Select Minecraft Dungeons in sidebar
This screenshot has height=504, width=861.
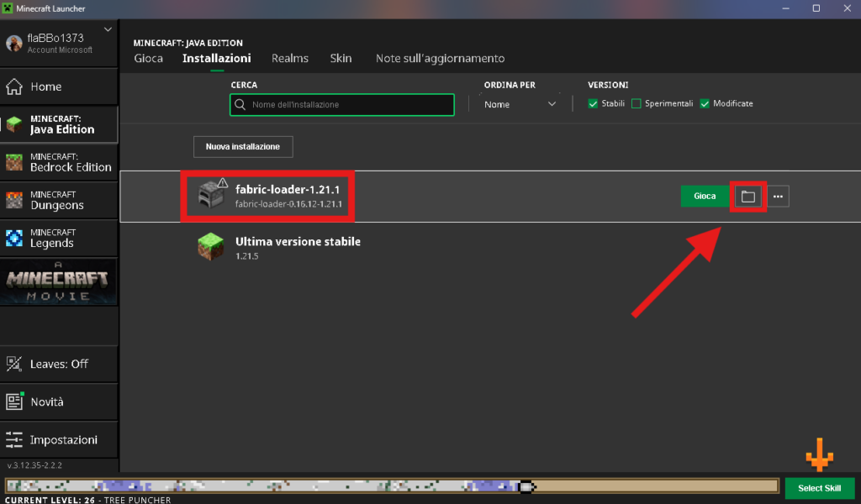[x=59, y=200]
